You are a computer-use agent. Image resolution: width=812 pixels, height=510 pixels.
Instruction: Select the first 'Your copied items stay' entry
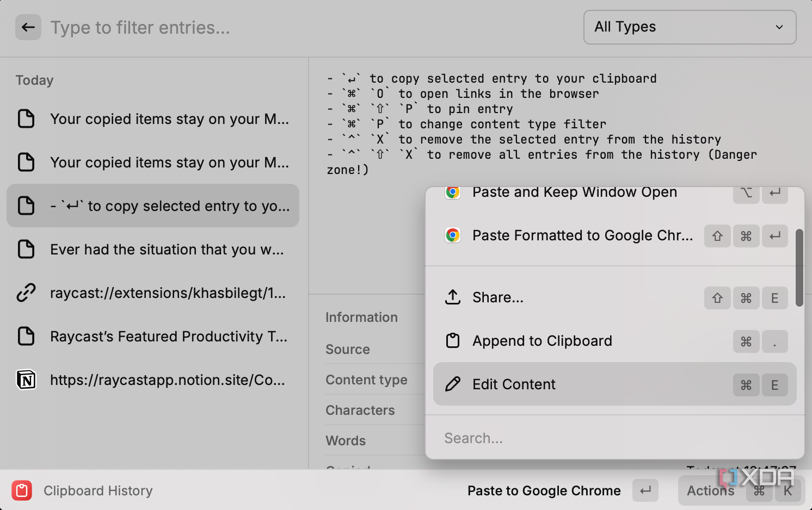pos(153,119)
